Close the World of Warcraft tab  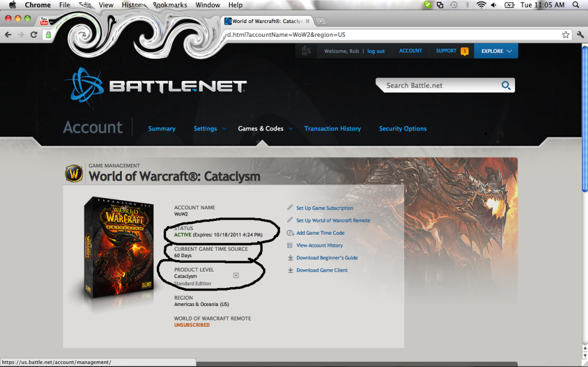(x=308, y=21)
